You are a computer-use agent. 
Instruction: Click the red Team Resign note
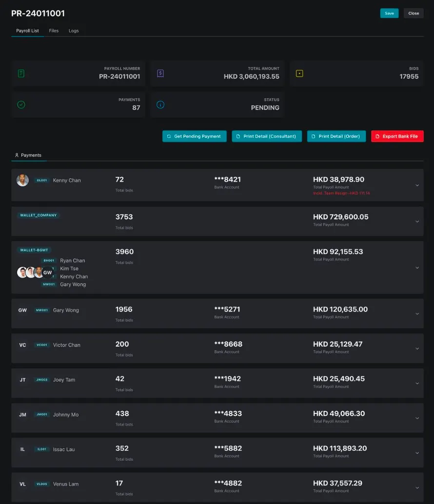[x=341, y=193]
